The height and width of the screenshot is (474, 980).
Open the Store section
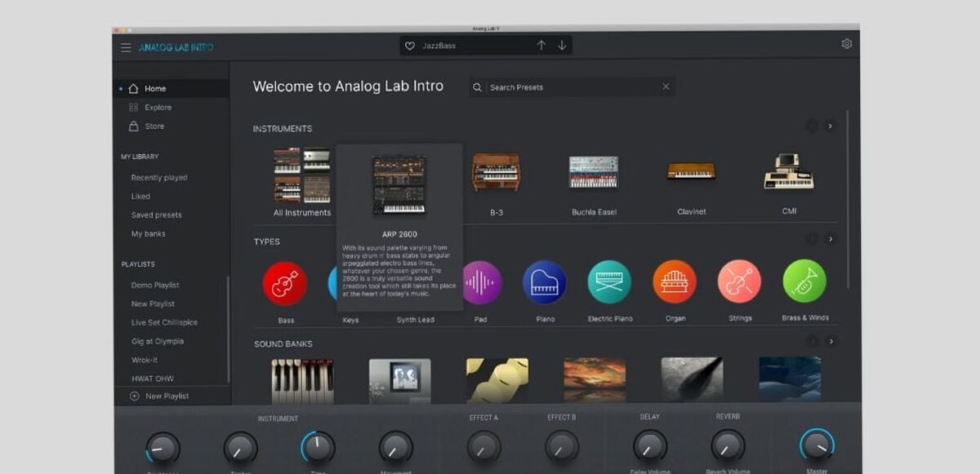click(154, 126)
